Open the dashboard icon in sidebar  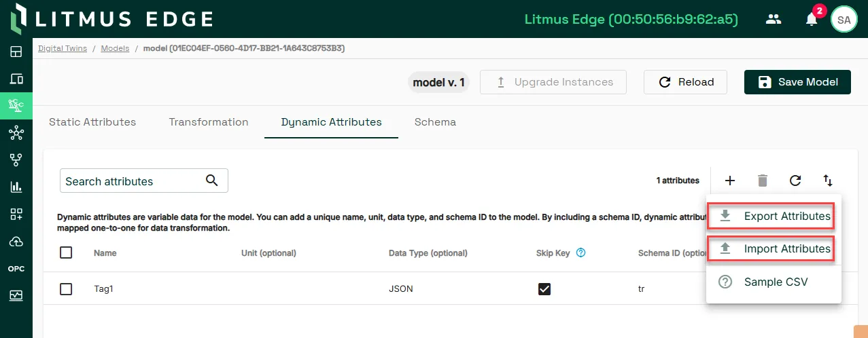click(x=16, y=52)
